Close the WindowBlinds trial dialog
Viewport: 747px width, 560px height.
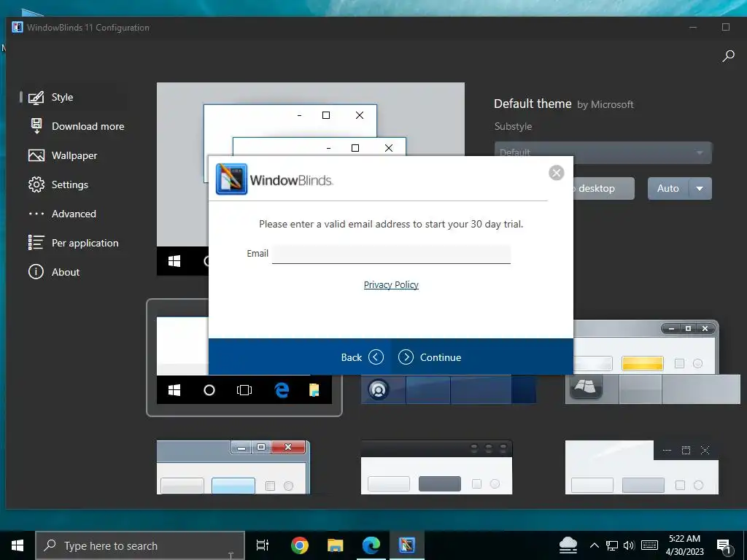click(557, 172)
